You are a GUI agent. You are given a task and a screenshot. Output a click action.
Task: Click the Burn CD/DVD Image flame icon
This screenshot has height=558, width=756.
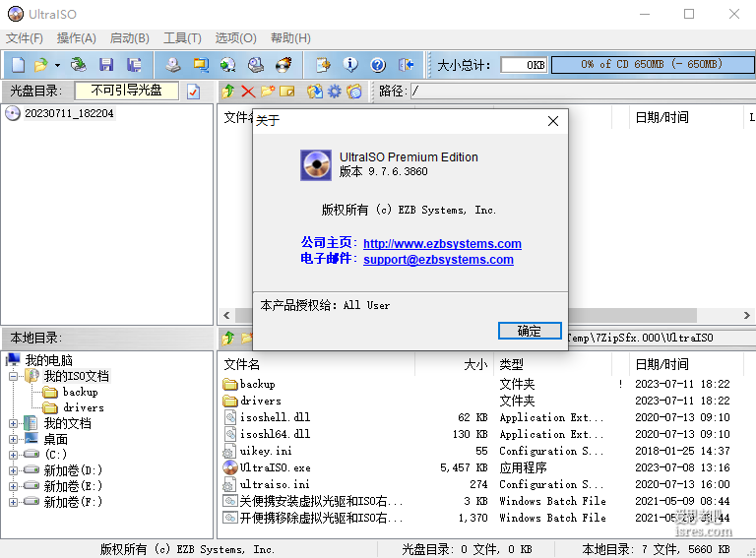(x=283, y=65)
